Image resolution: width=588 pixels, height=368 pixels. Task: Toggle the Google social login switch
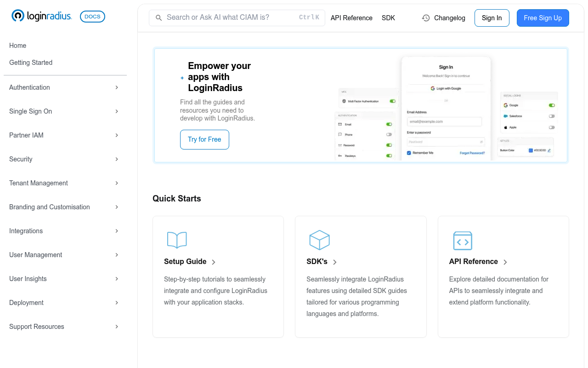pyautogui.click(x=552, y=105)
